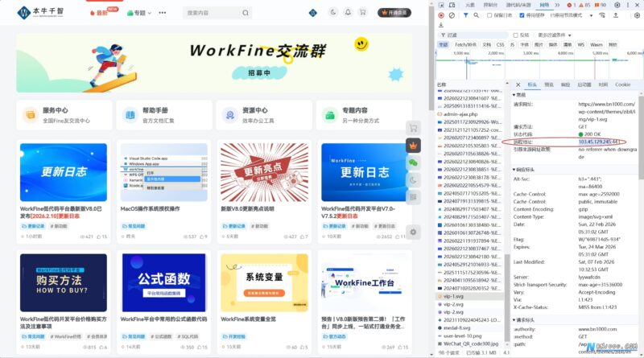Click the floating sidebar cart icon
The width and height of the screenshot is (644, 358).
[413, 128]
